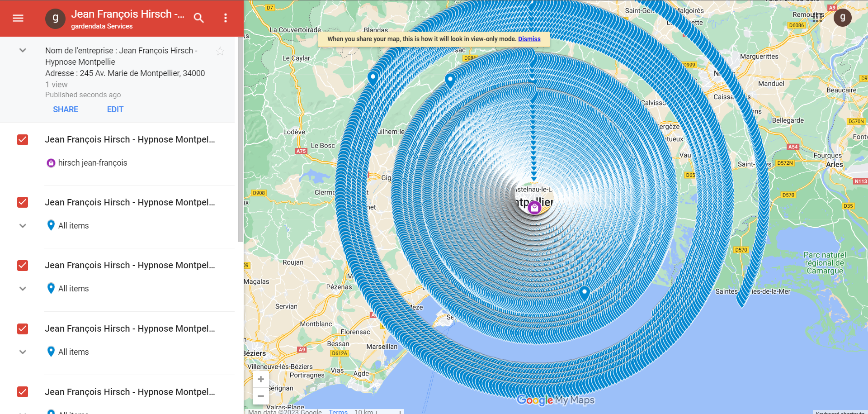The width and height of the screenshot is (868, 414).
Task: Click the Bellegarde label on the map
Action: tap(788, 120)
